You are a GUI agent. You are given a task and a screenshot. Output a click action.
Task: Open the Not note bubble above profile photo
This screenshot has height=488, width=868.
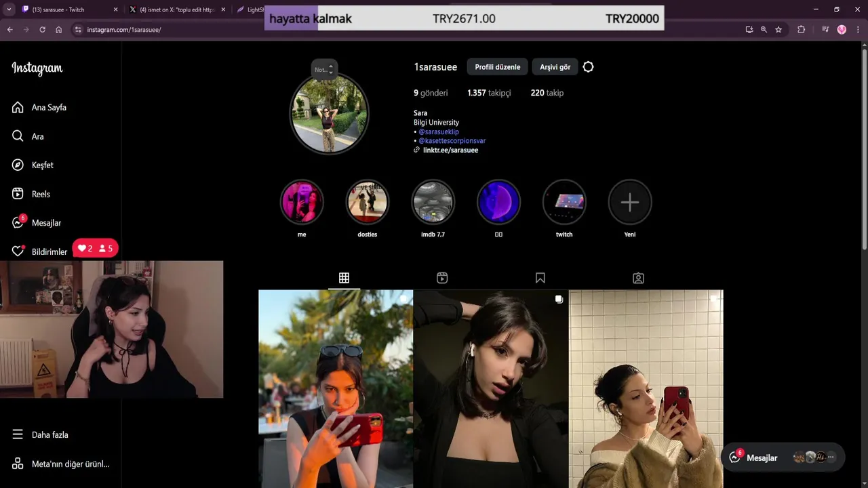coord(324,69)
